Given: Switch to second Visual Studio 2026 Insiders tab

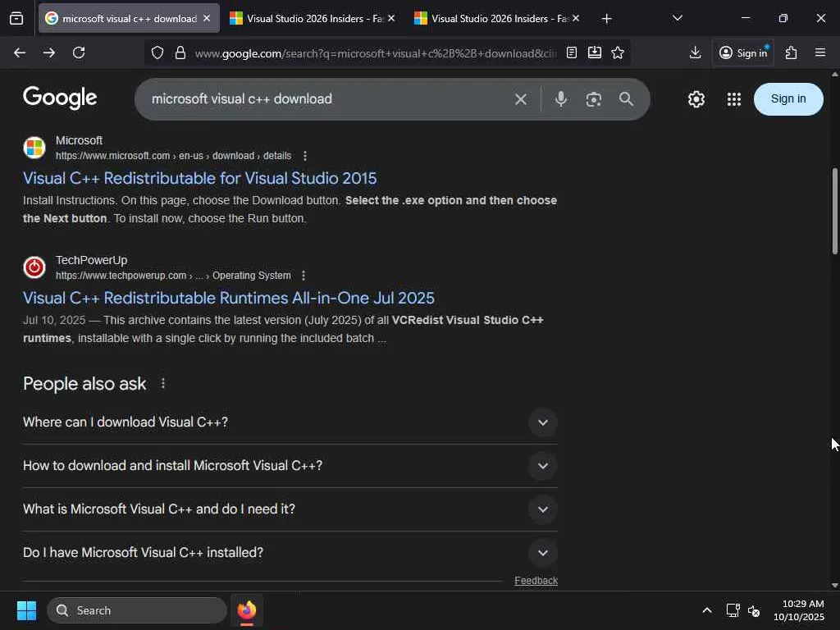Looking at the screenshot, I should pyautogui.click(x=313, y=18).
